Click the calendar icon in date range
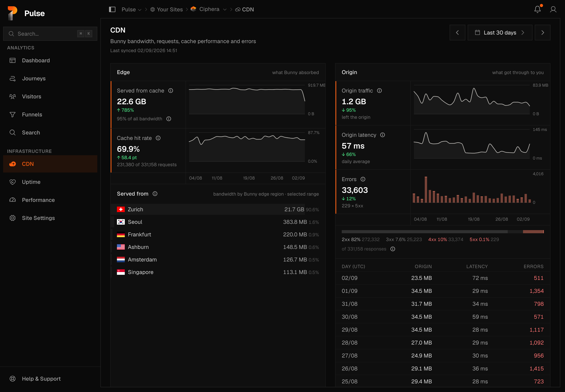This screenshot has height=392, width=565. tap(478, 32)
